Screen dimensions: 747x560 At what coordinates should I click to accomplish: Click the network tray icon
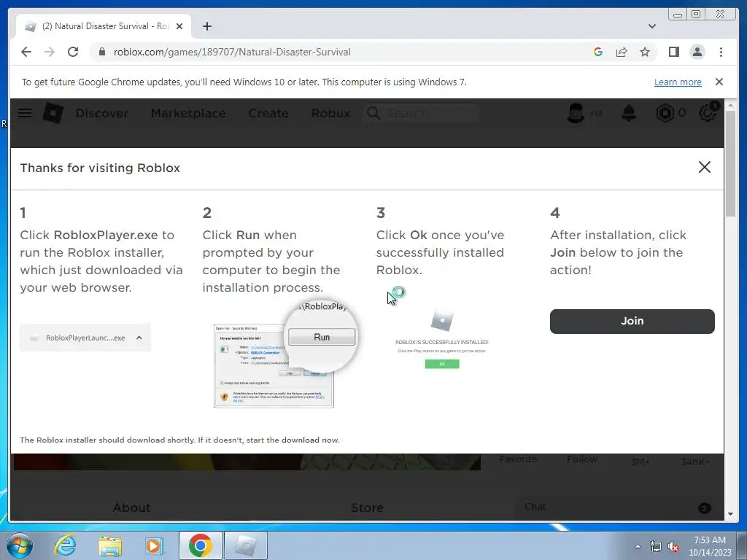pos(656,546)
